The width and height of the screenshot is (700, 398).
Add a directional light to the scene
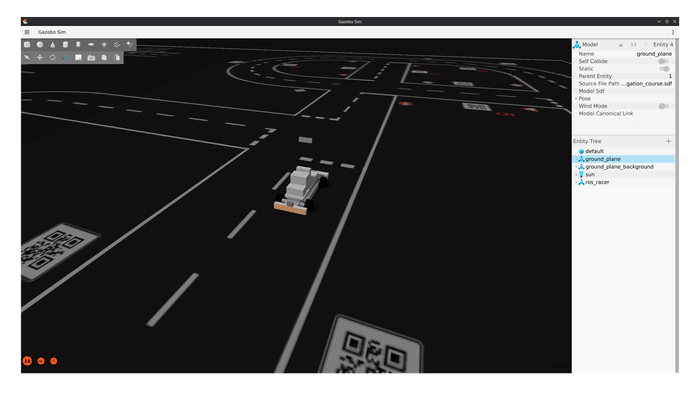click(x=117, y=45)
